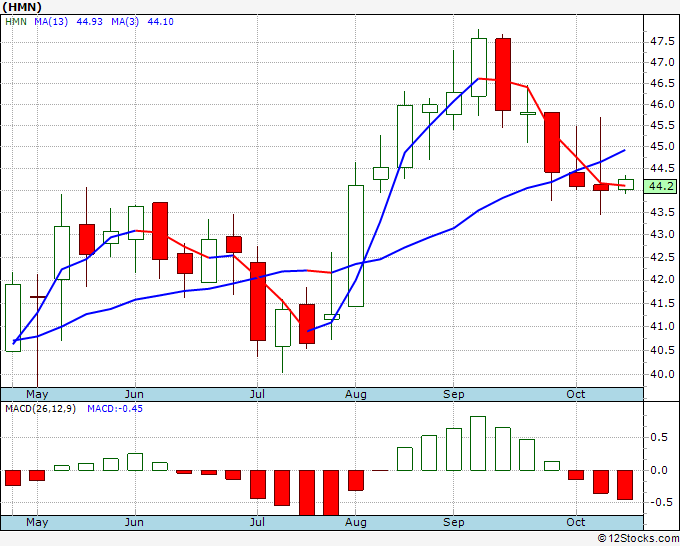Click the 0.5 label on MACD axis
Image resolution: width=680 pixels, height=546 pixels.
pos(659,438)
